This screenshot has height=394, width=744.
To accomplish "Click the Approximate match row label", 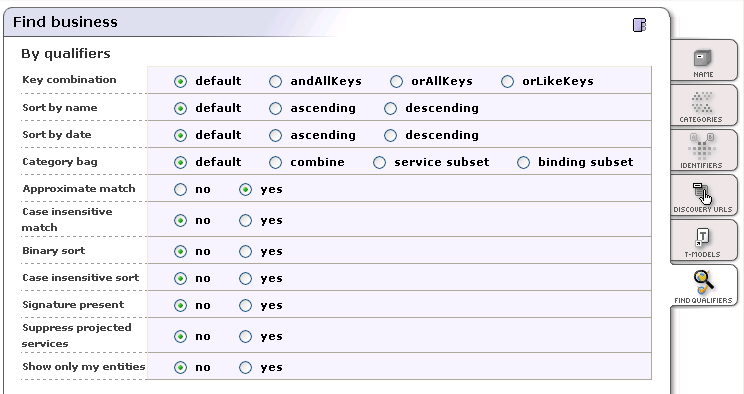I will coord(79,189).
